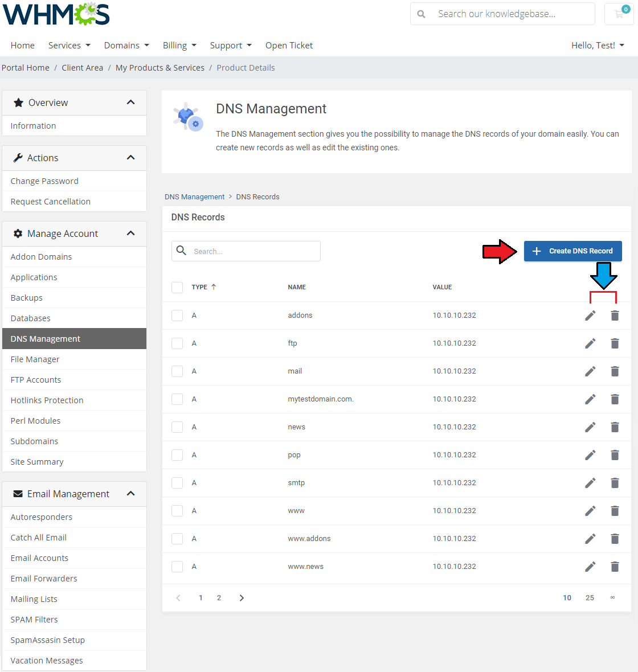Viewport: 638px width, 672px height.
Task: Click the Create DNS Record button
Action: click(572, 251)
